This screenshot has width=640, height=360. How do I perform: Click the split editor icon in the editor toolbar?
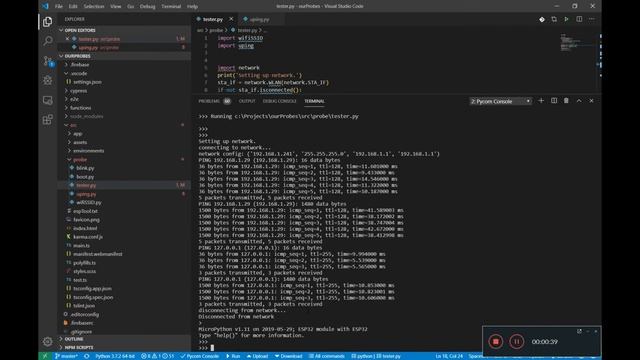(x=579, y=19)
